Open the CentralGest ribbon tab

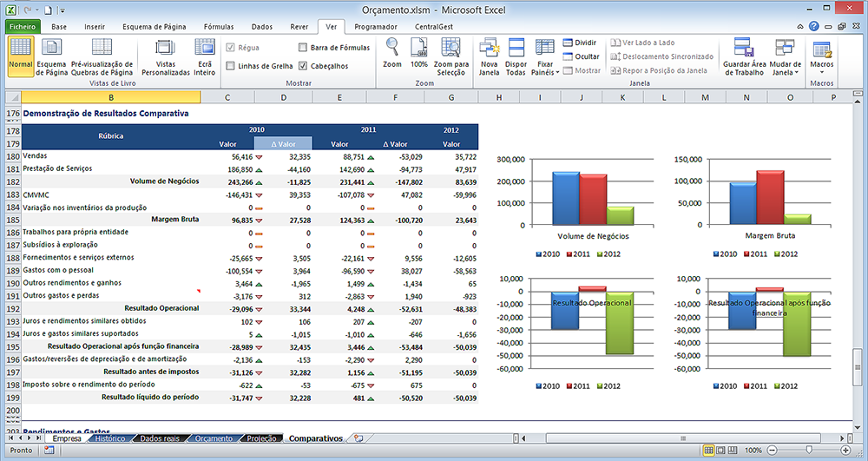434,27
